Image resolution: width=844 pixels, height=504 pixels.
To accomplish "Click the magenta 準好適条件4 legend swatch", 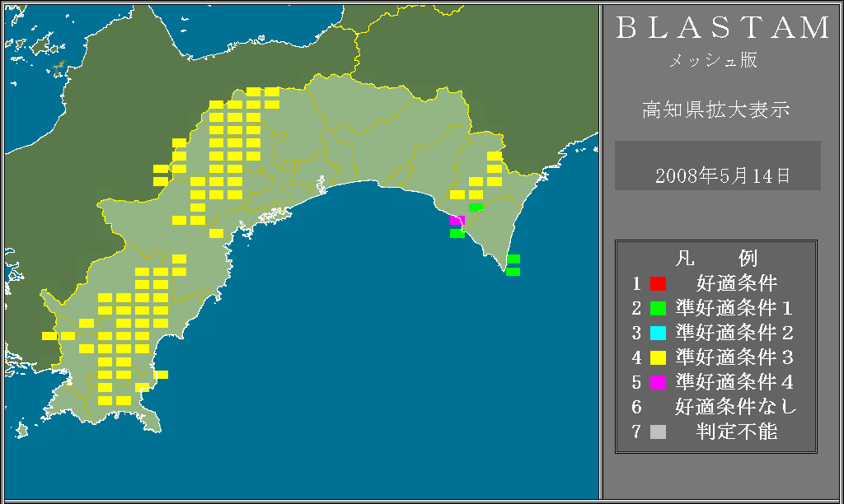I will [x=658, y=382].
